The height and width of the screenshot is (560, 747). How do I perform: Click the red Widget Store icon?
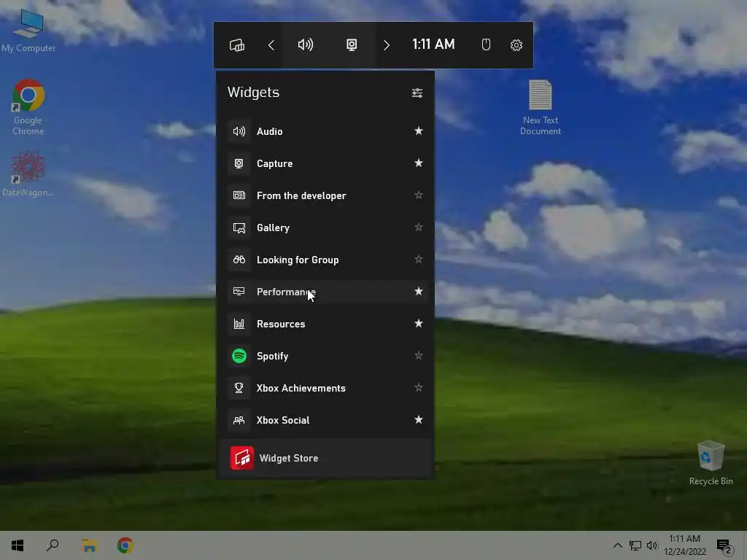[242, 458]
